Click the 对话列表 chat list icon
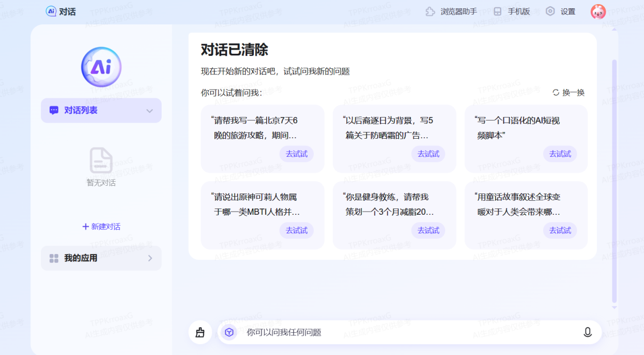644x355 pixels. point(54,110)
